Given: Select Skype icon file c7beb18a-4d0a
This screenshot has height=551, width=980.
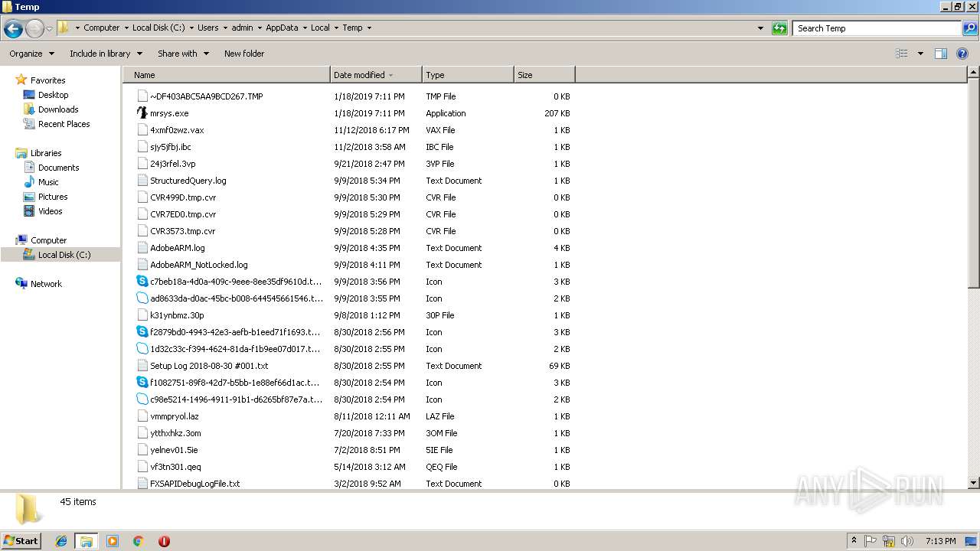Looking at the screenshot, I should [x=142, y=282].
